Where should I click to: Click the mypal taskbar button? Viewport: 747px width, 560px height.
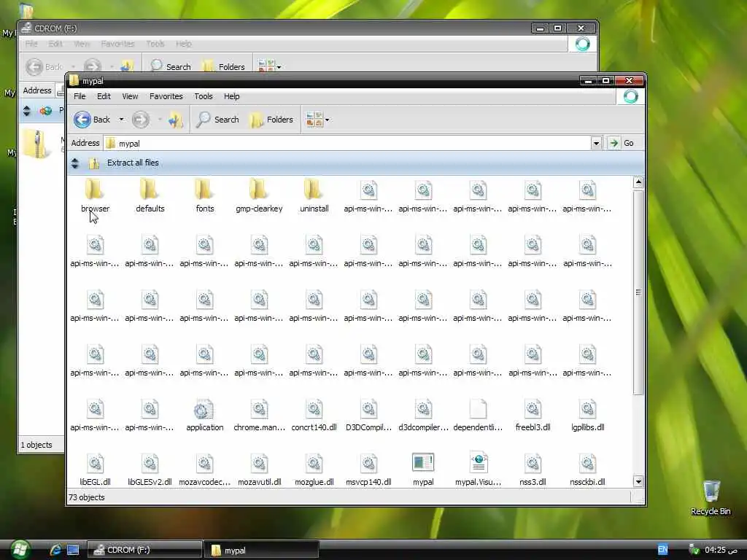pyautogui.click(x=261, y=550)
